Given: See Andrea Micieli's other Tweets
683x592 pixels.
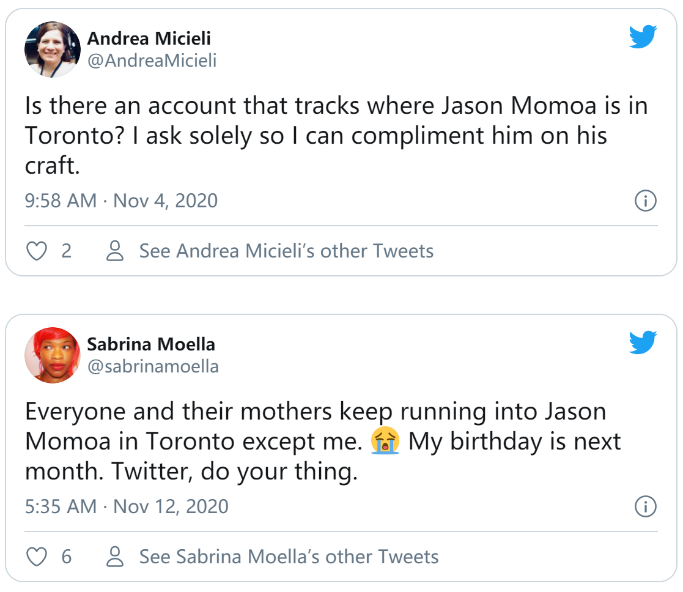Looking at the screenshot, I should coord(286,251).
